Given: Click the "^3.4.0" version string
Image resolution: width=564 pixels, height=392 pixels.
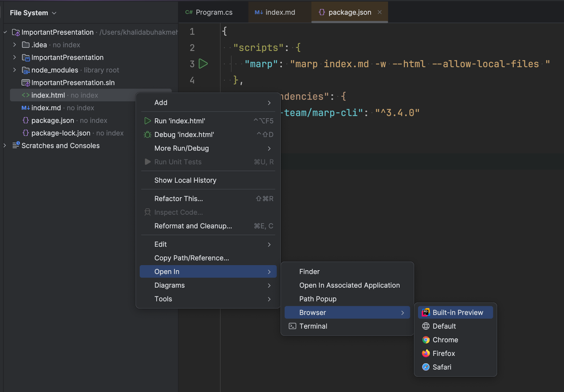Looking at the screenshot, I should click(x=397, y=113).
